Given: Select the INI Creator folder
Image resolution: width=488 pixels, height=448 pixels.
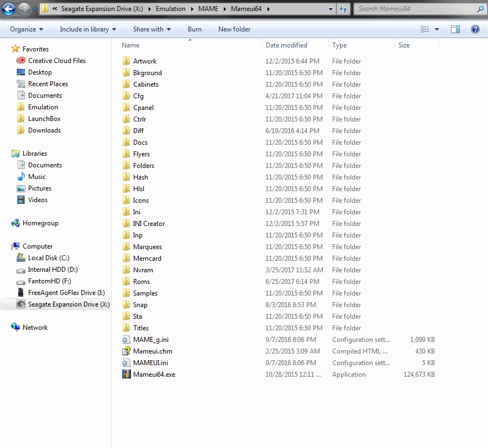Looking at the screenshot, I should [149, 223].
